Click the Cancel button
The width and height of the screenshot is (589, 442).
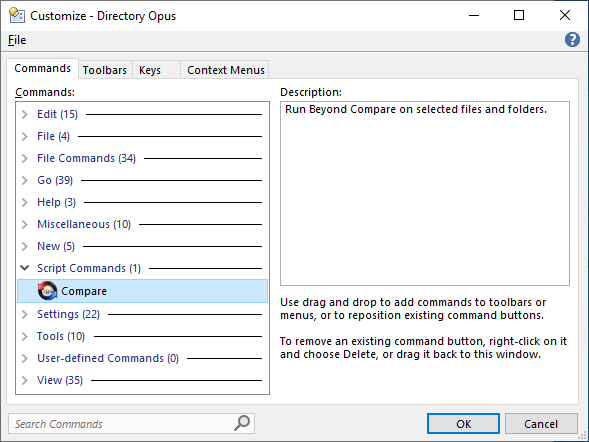[x=541, y=424]
